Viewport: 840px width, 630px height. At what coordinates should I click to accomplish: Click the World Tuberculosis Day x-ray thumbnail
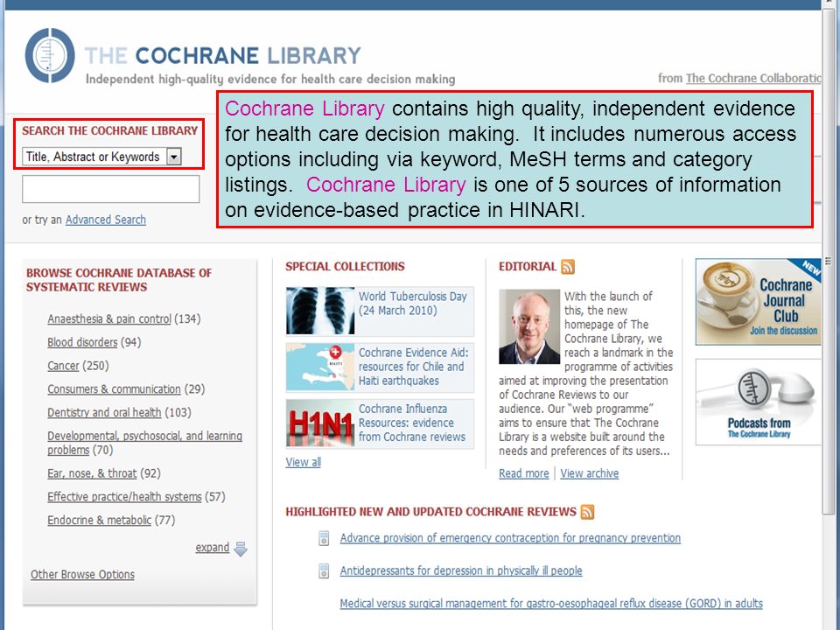(320, 311)
